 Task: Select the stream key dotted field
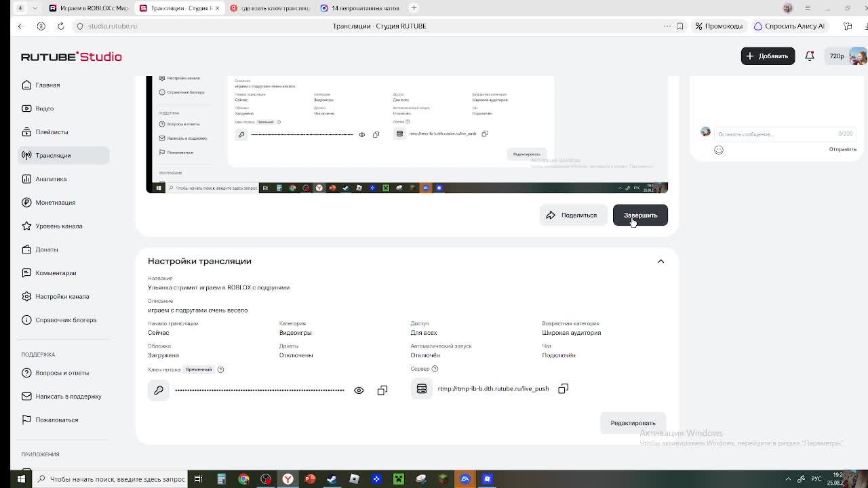click(260, 390)
